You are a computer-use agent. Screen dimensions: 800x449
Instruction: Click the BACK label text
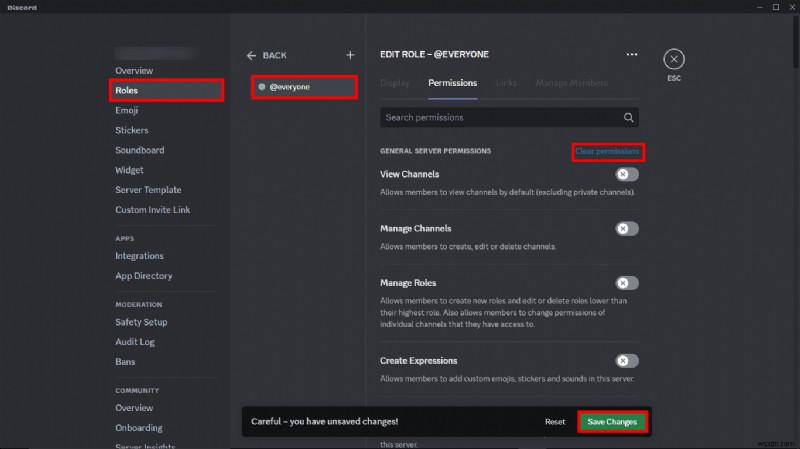[x=274, y=55]
